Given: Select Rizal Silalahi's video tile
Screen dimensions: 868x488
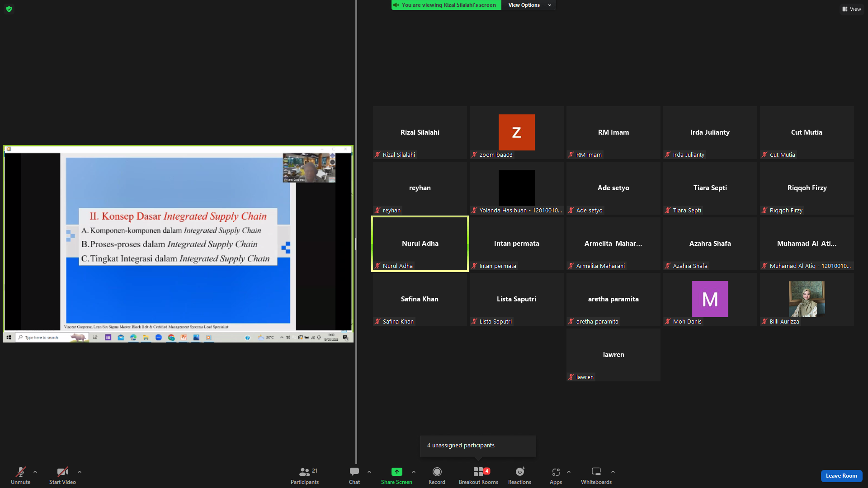Looking at the screenshot, I should coord(420,132).
